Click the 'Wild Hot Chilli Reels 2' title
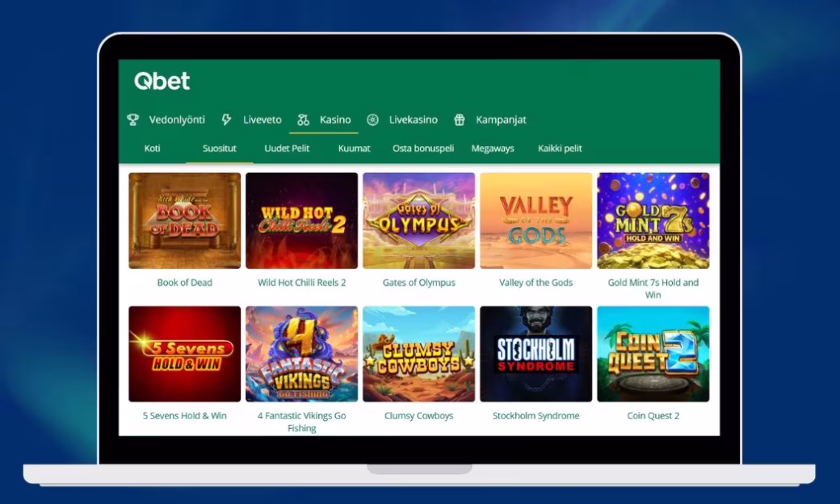Viewport: 840px width, 504px height. coord(301,282)
